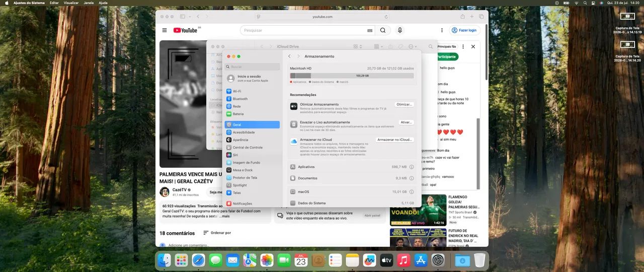644x272 pixels.
Task: Close the YouTube live chat panel
Action: tap(473, 46)
